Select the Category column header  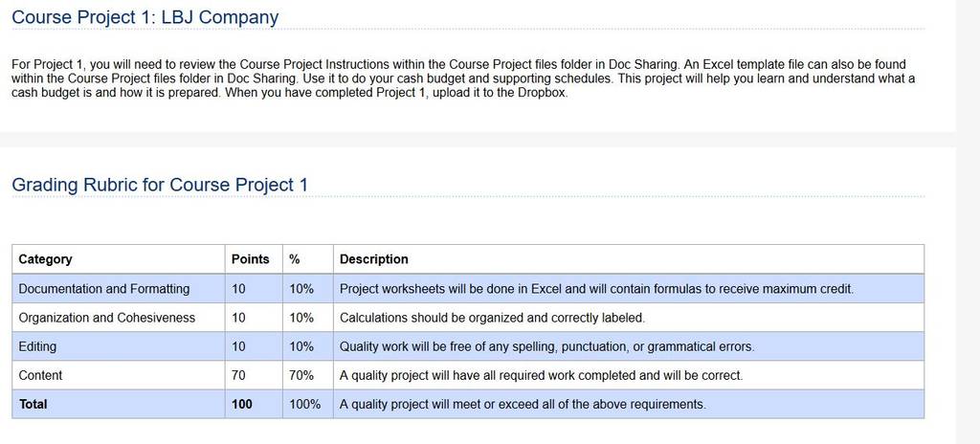45,259
